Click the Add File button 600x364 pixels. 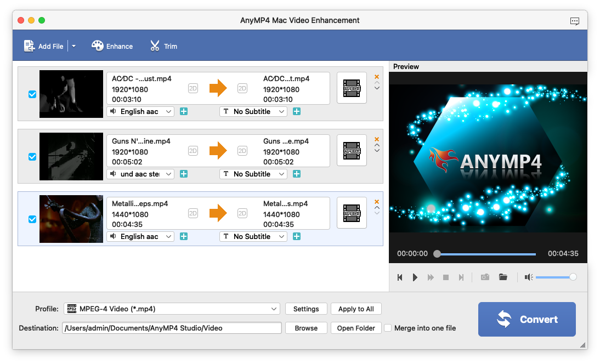tap(44, 46)
